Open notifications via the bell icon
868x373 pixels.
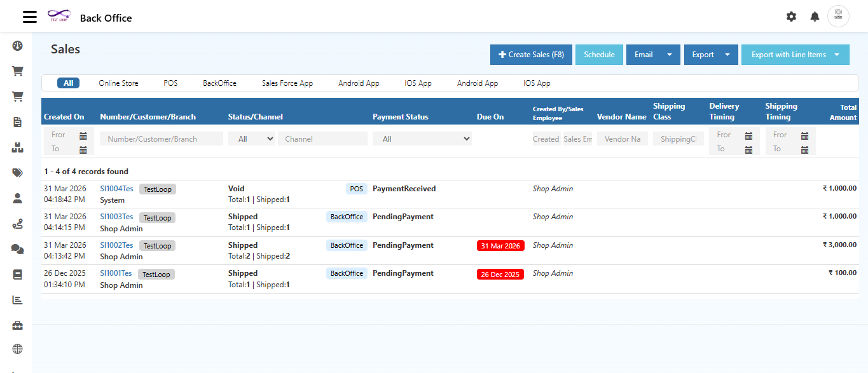pos(815,17)
